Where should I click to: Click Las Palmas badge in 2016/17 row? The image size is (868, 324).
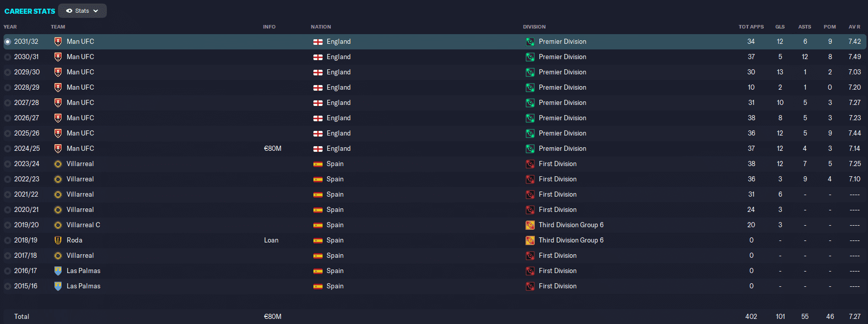[x=58, y=271]
